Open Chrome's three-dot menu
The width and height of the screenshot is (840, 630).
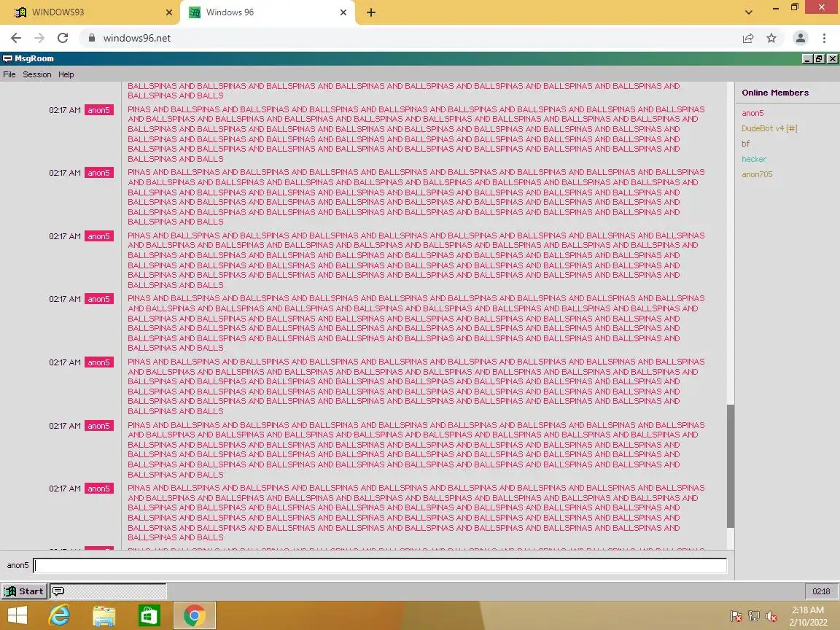click(824, 38)
